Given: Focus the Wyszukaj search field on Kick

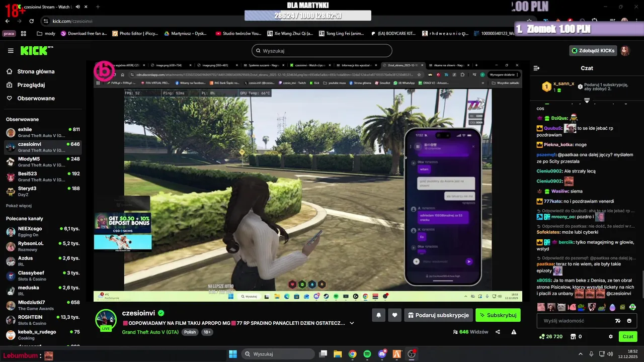Looking at the screenshot, I should (x=322, y=51).
